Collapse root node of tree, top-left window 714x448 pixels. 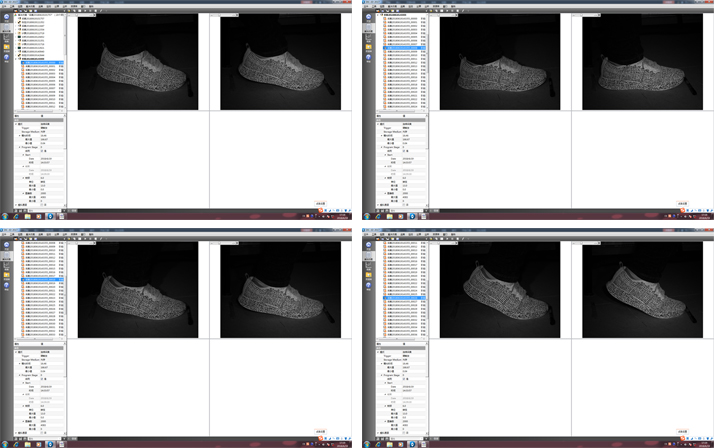pos(16,15)
